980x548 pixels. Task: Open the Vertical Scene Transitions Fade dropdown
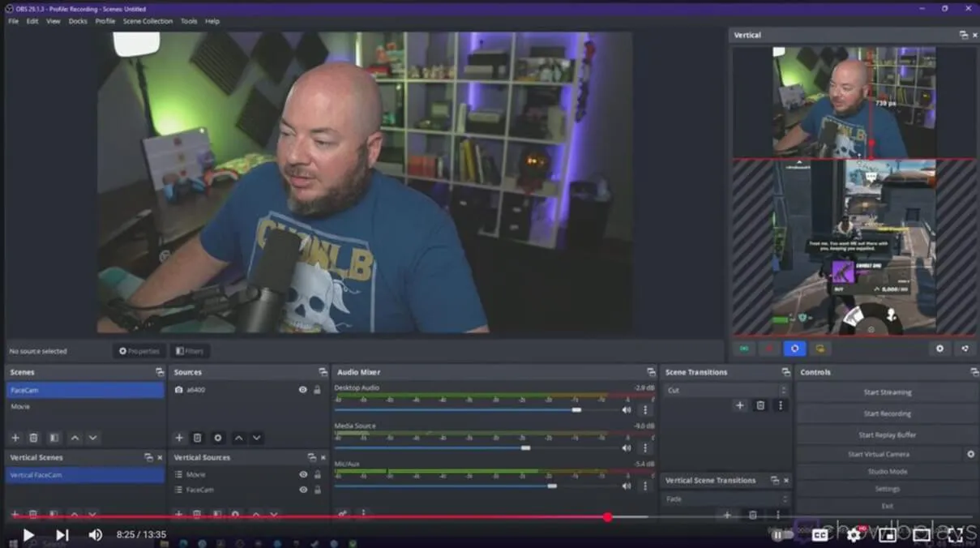pos(726,499)
